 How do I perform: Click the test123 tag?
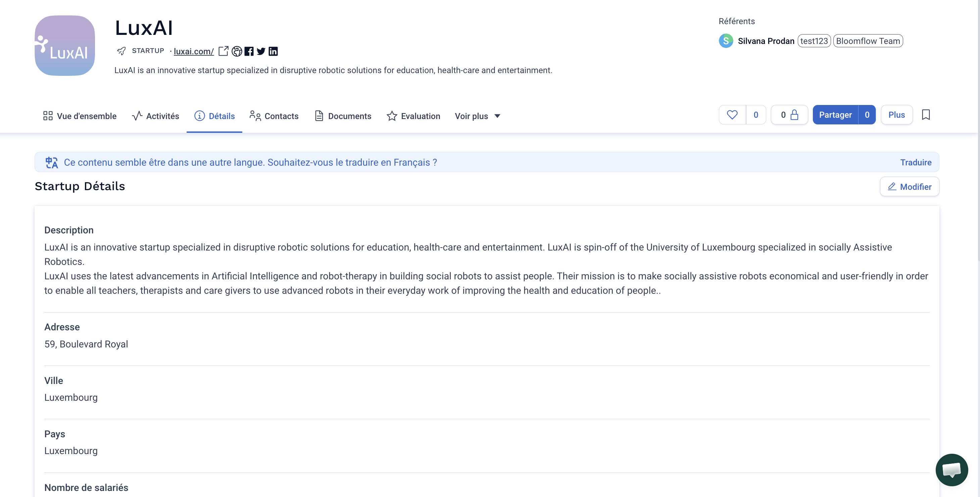[814, 41]
